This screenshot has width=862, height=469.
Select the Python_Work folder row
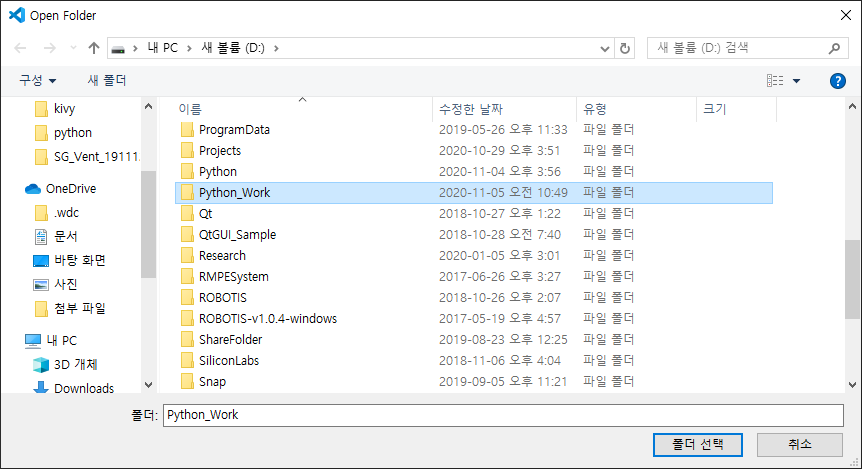click(474, 193)
